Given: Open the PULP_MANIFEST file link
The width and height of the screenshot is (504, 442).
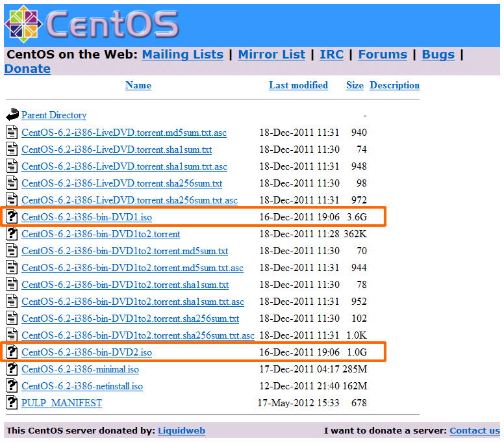Looking at the screenshot, I should tap(62, 403).
